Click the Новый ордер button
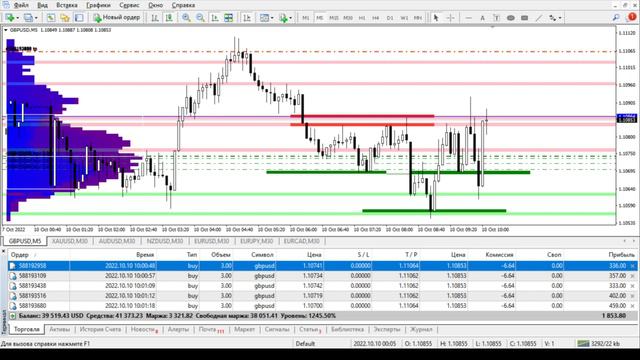 117,18
